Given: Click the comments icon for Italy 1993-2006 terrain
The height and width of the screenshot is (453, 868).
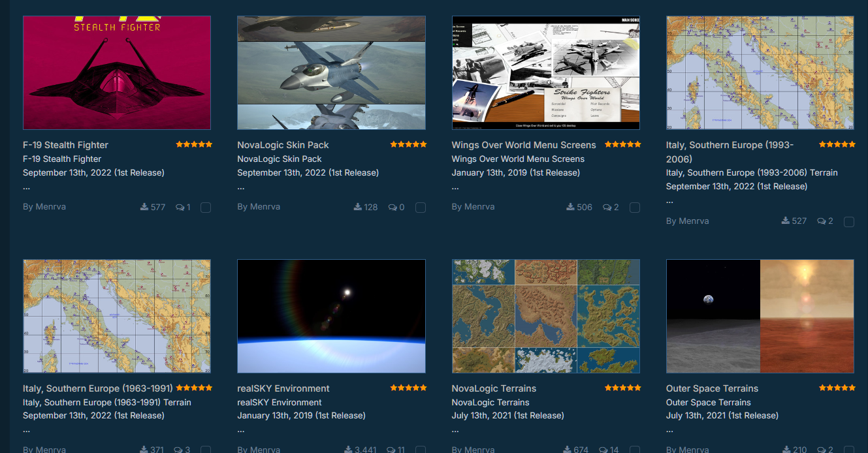Looking at the screenshot, I should coord(821,221).
